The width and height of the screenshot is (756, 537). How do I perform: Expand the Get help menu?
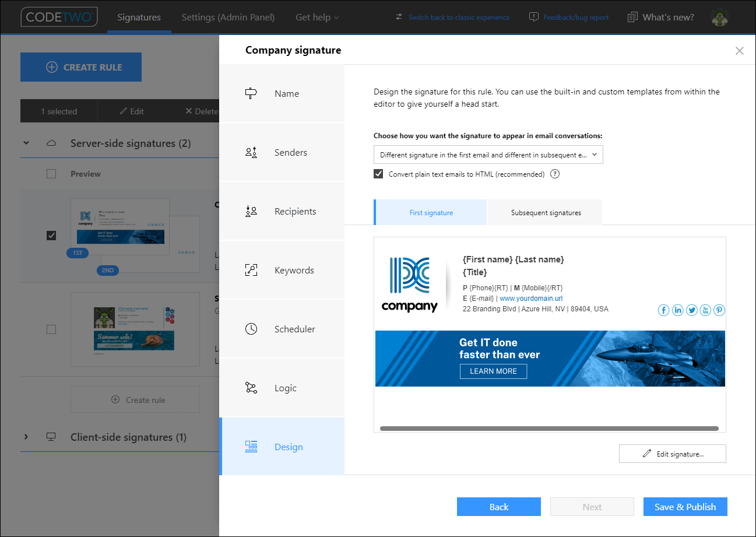pyautogui.click(x=317, y=17)
